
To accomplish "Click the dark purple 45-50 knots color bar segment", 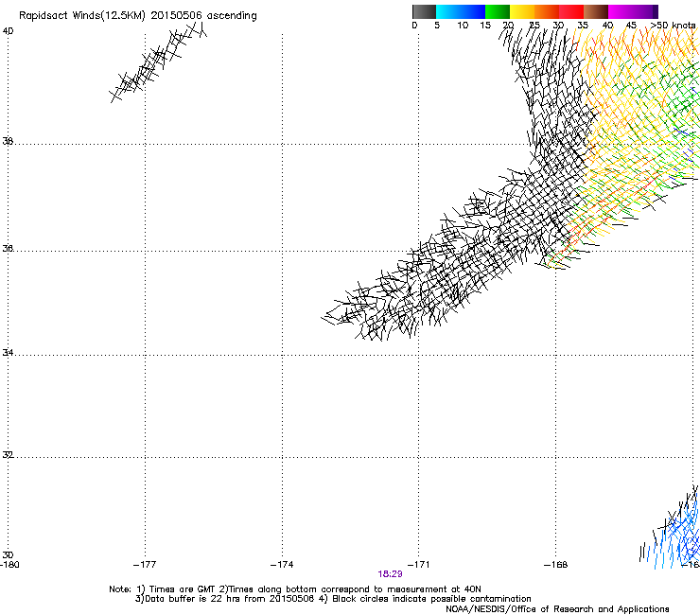I will [x=646, y=11].
